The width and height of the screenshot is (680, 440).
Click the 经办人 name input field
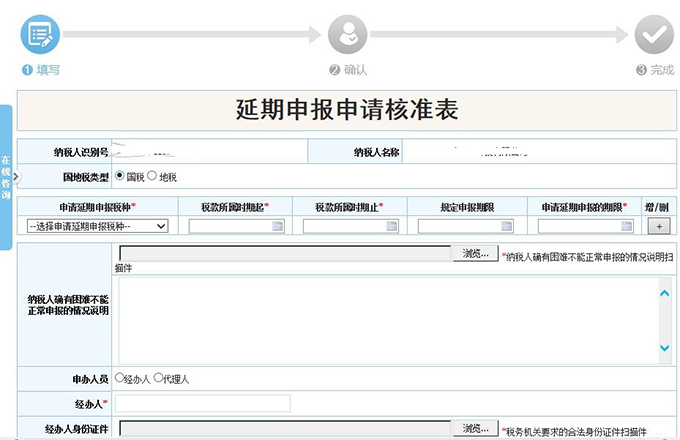click(x=203, y=403)
